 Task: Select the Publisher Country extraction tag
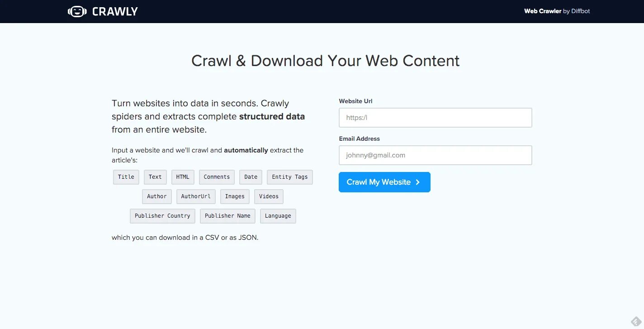click(162, 216)
